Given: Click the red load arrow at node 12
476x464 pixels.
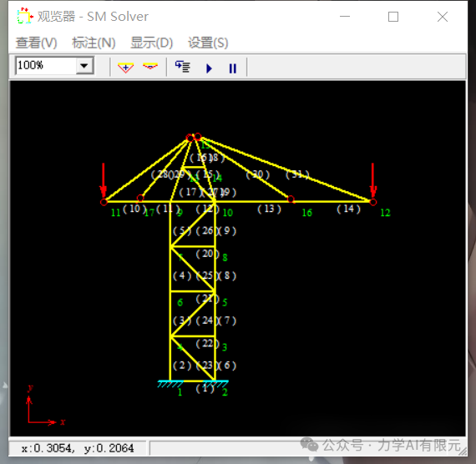Looking at the screenshot, I should click(372, 180).
